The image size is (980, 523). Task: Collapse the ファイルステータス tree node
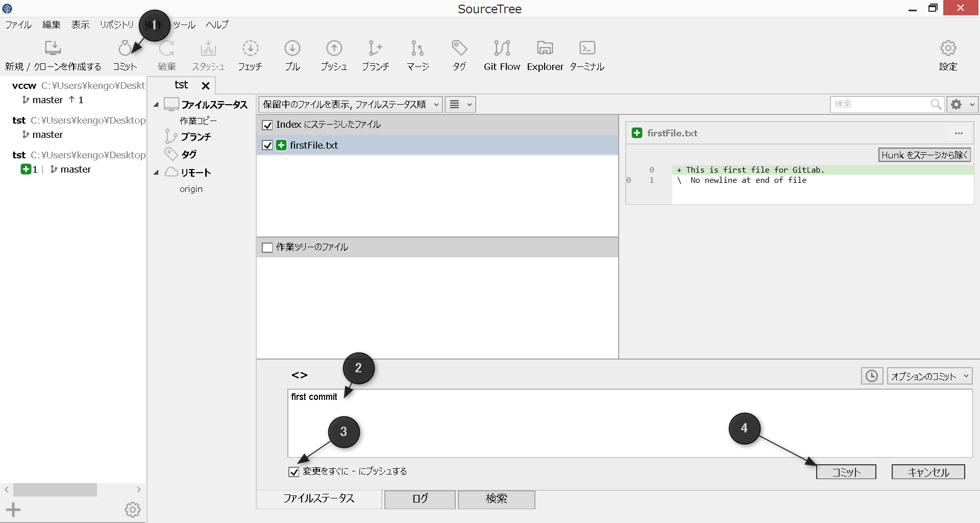(x=156, y=105)
